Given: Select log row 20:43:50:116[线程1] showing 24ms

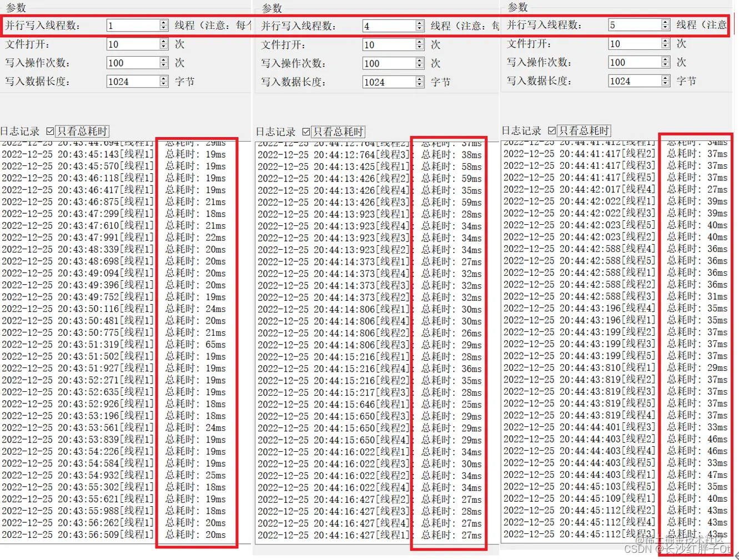Looking at the screenshot, I should 114,309.
